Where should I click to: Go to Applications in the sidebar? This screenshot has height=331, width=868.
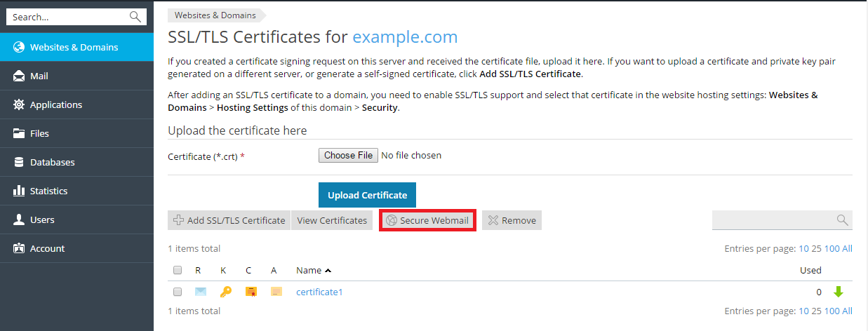point(56,104)
